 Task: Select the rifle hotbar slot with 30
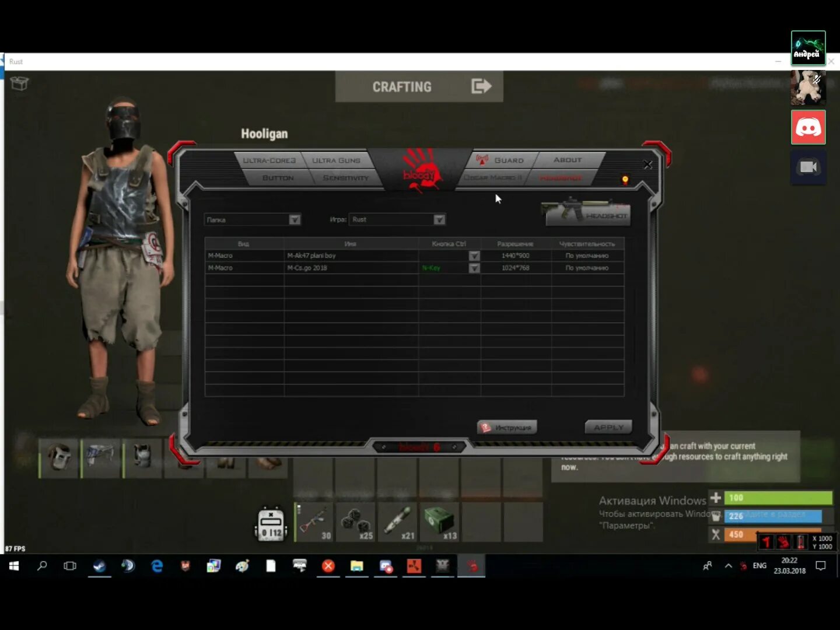point(314,522)
